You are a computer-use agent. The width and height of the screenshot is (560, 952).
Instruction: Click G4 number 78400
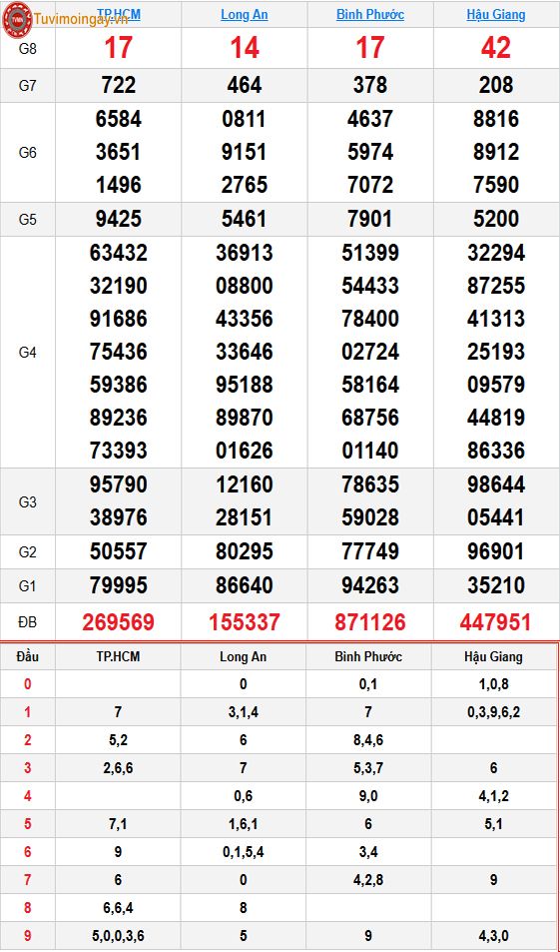(370, 319)
